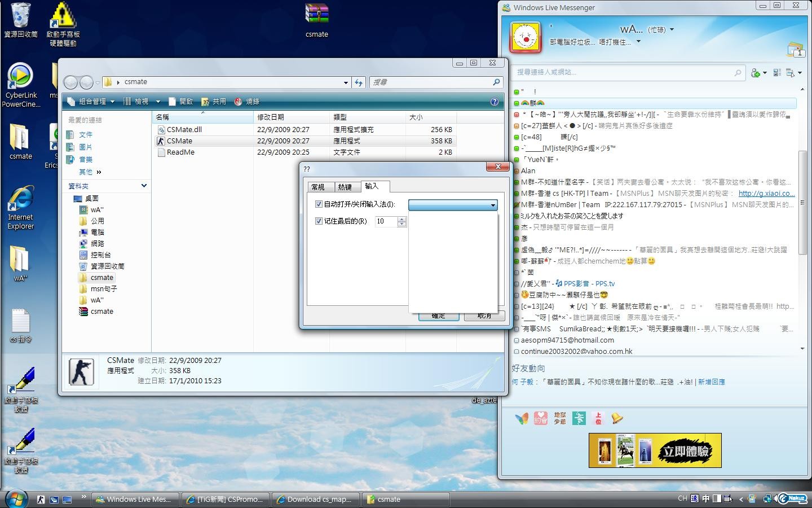Viewport: 812px width, 508px height.
Task: Click the Explorer help question mark icon
Action: point(495,102)
